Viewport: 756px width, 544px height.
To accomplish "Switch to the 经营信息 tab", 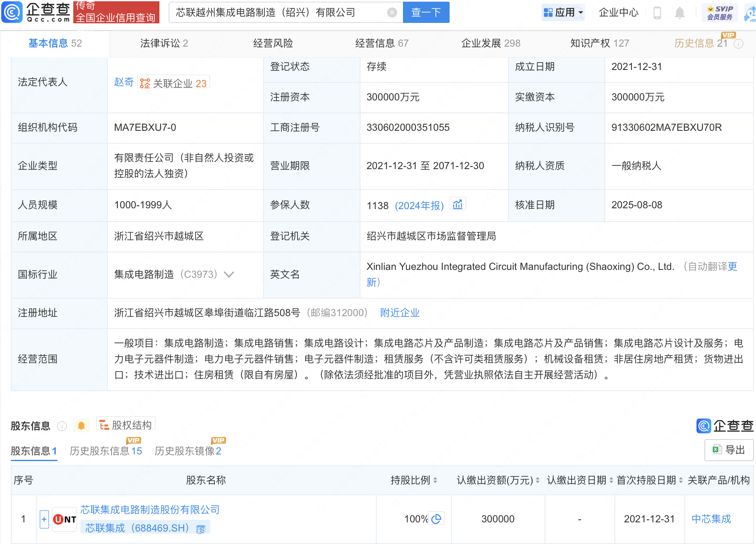I will [382, 43].
